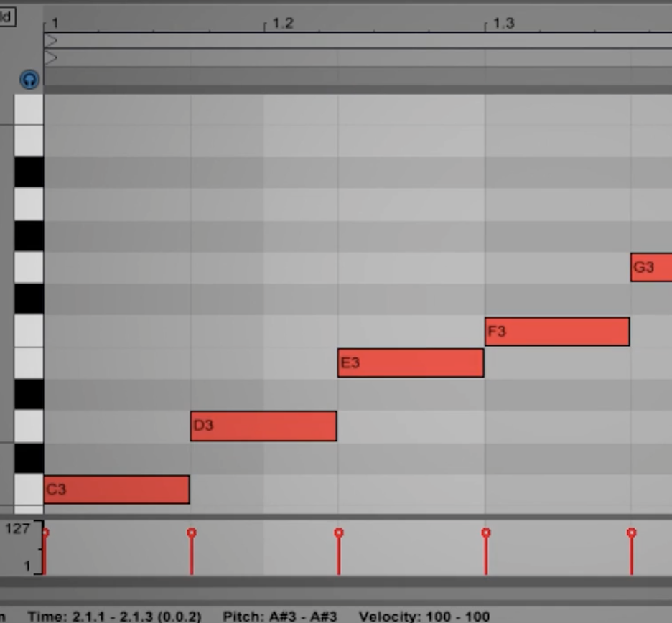Click the C3 white piano key
Screen dimensions: 672x623
click(x=29, y=489)
